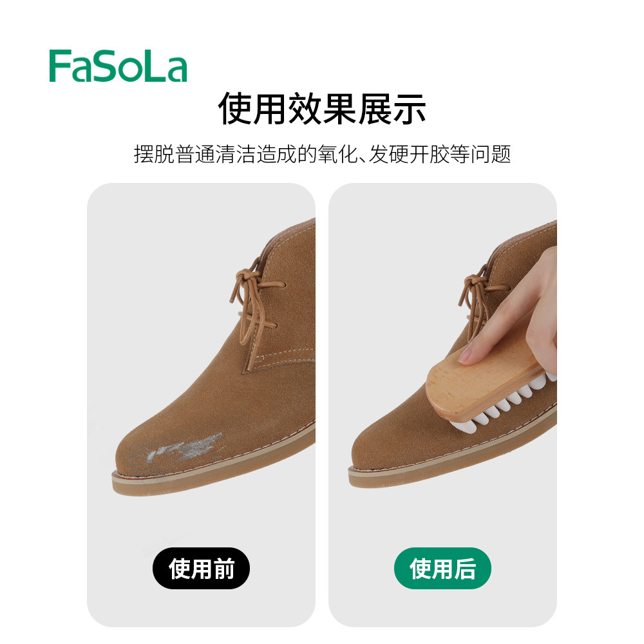Click the stitched seam on the left shoe
Screen dimensions: 644x644
click(x=283, y=357)
